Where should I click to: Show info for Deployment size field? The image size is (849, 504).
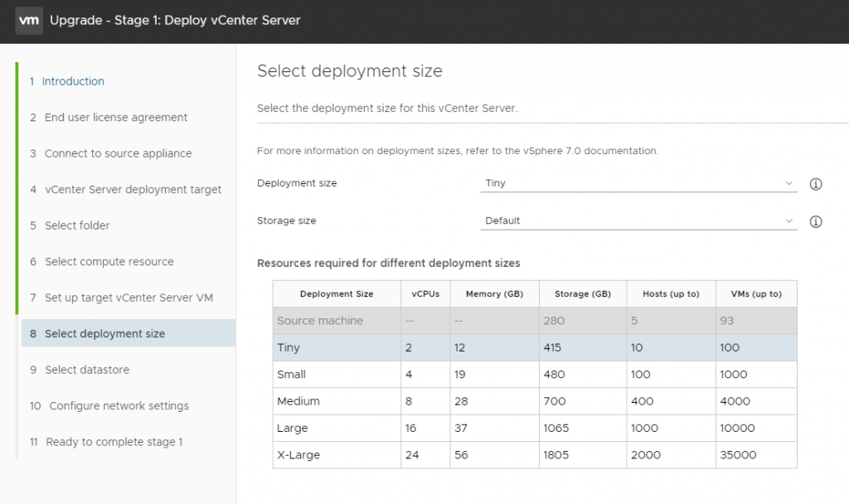816,184
